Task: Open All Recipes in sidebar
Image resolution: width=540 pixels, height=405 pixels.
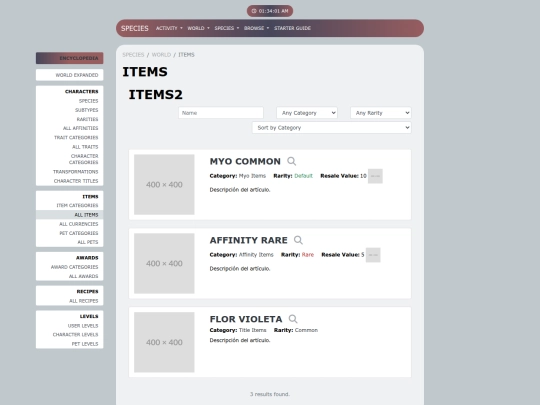Action: tap(84, 301)
